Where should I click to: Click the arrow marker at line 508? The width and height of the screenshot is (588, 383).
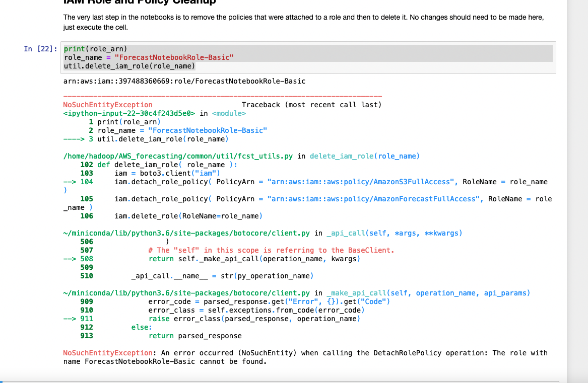click(x=70, y=259)
